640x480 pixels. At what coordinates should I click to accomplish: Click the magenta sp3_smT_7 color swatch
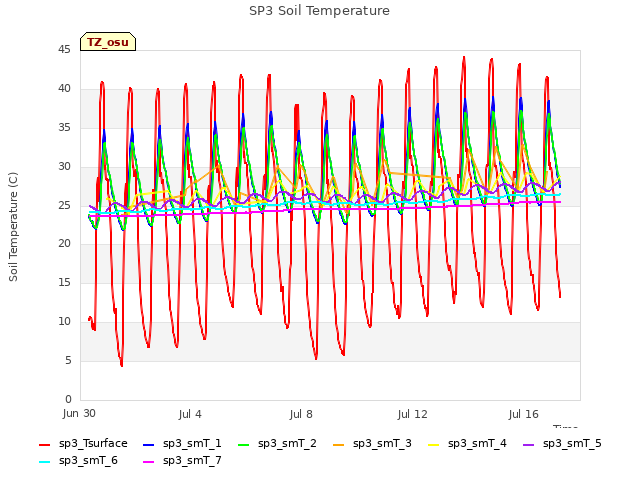(149, 462)
